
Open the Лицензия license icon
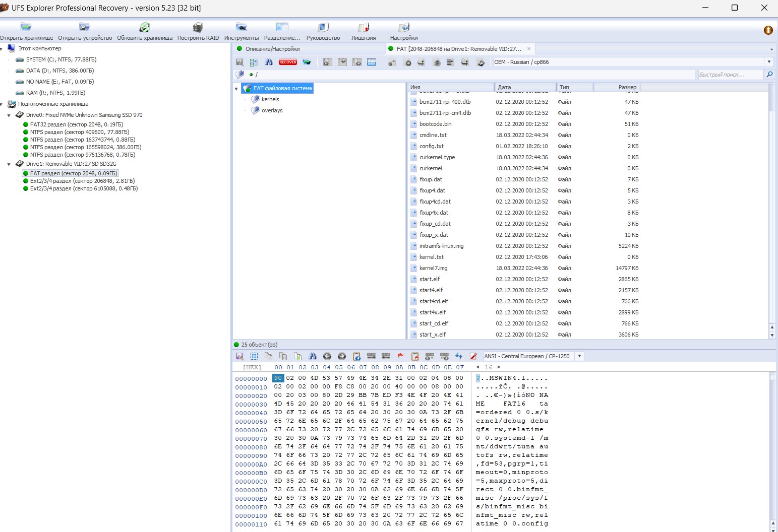click(364, 27)
